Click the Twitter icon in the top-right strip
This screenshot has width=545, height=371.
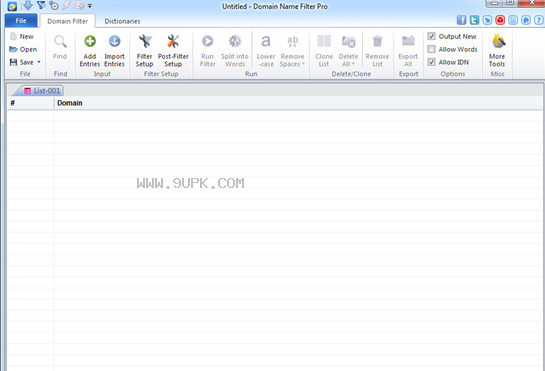coord(474,20)
